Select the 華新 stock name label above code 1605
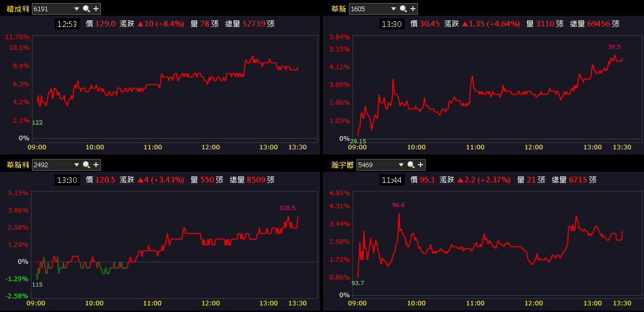 339,9
